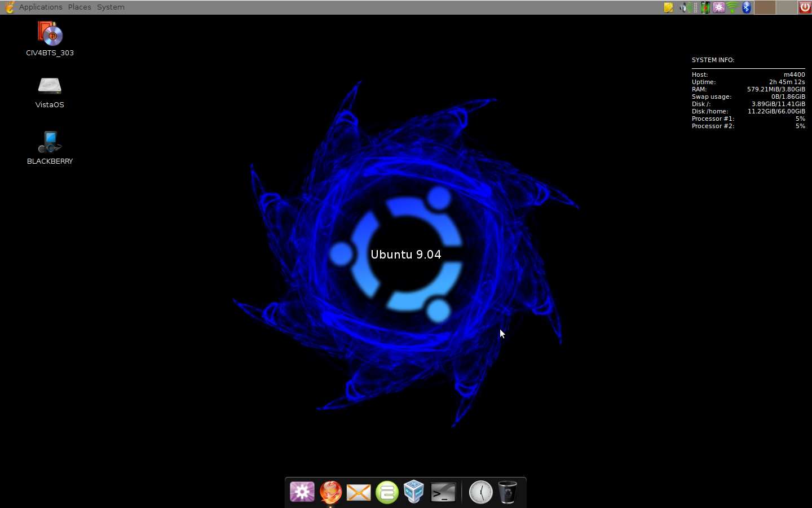Click the uptime value '2h 45m 12s'

coord(787,82)
